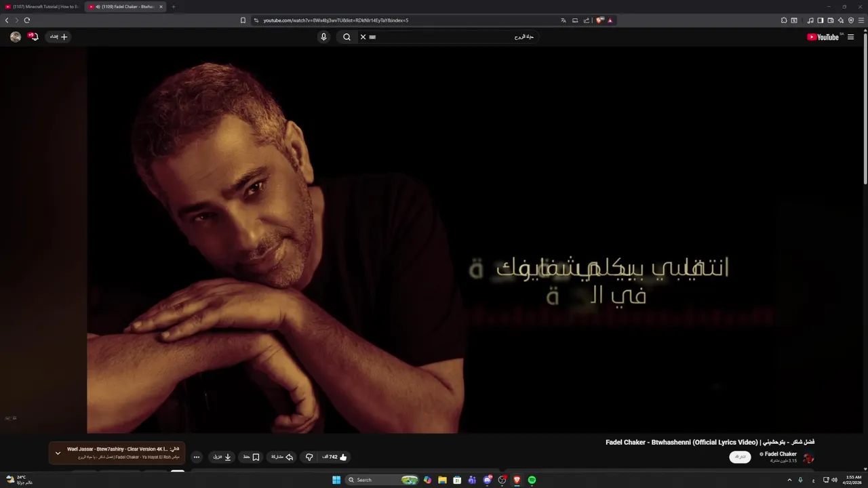Open the Fadel Chaker channel avatar

click(x=808, y=458)
